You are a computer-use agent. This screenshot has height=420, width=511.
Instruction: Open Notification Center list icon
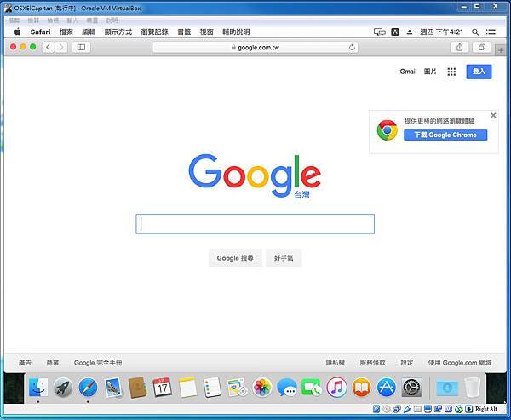point(491,32)
